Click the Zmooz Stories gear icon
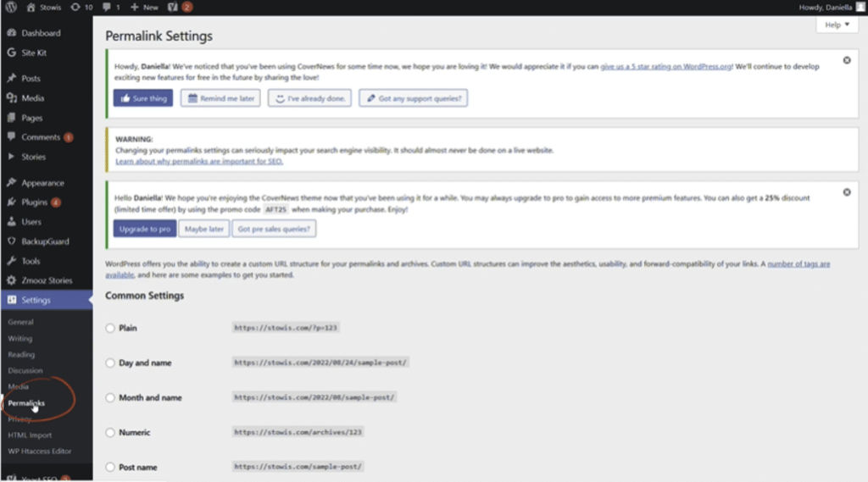 tap(12, 280)
